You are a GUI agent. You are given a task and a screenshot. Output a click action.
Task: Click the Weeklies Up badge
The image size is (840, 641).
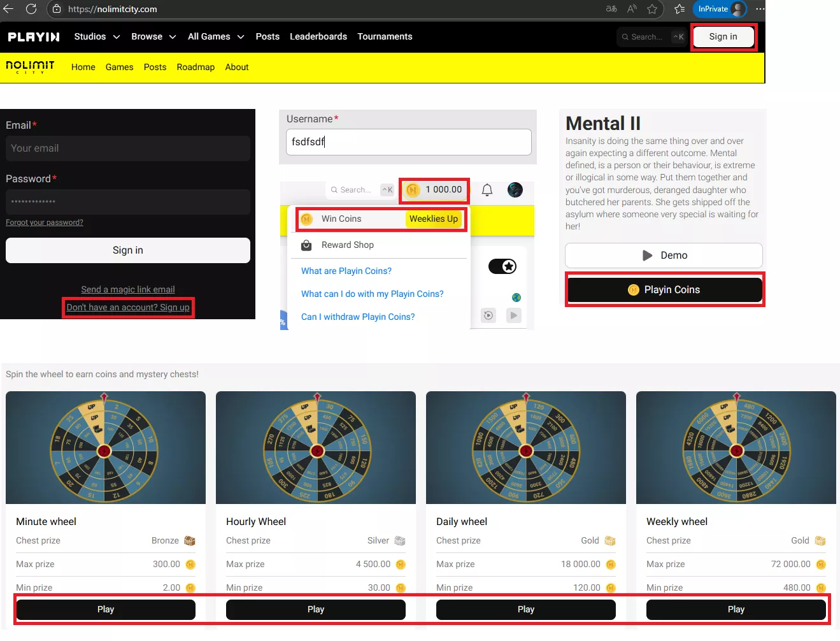(x=434, y=219)
